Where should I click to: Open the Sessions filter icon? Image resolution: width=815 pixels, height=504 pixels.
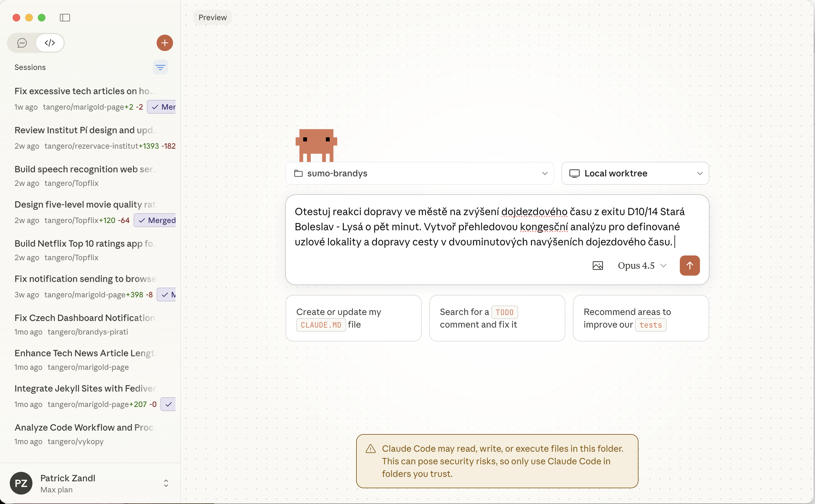coord(160,67)
